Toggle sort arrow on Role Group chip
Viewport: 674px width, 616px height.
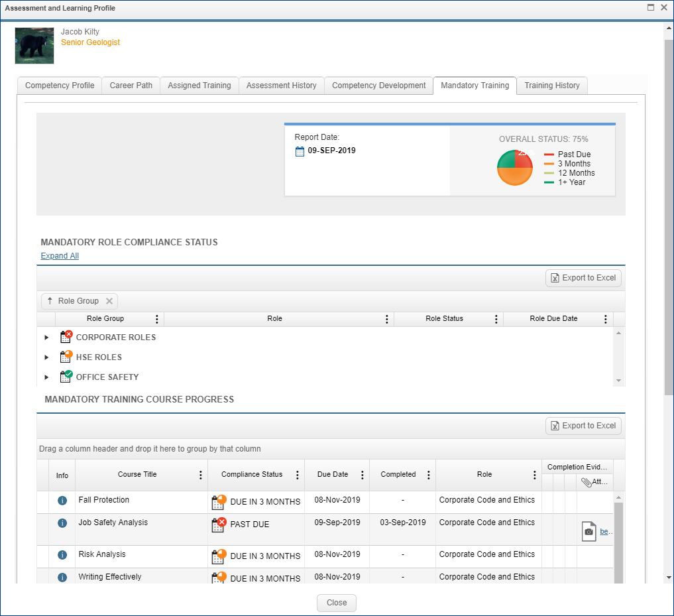(x=50, y=300)
